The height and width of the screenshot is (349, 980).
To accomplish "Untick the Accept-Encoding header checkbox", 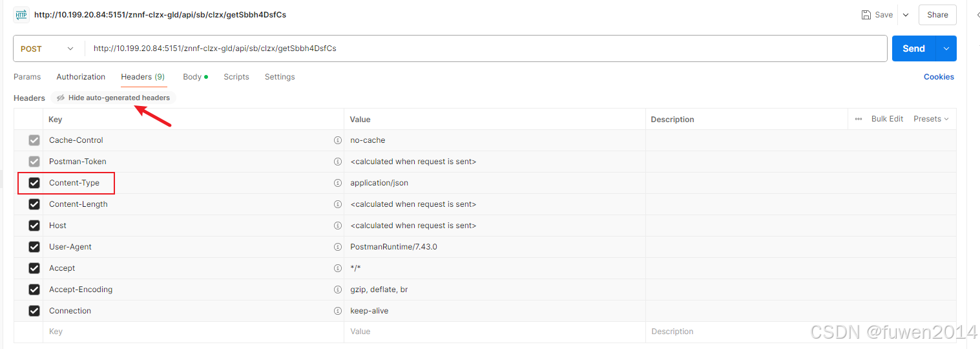I will [x=34, y=290].
